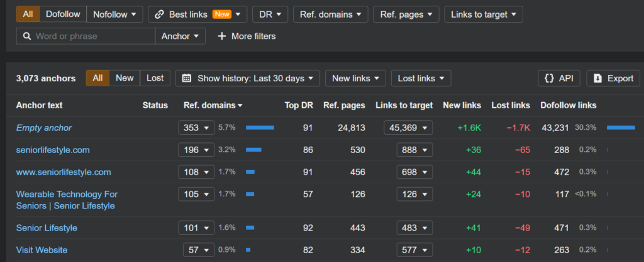Click the calendar icon in Show history
The width and height of the screenshot is (644, 262).
coord(187,78)
